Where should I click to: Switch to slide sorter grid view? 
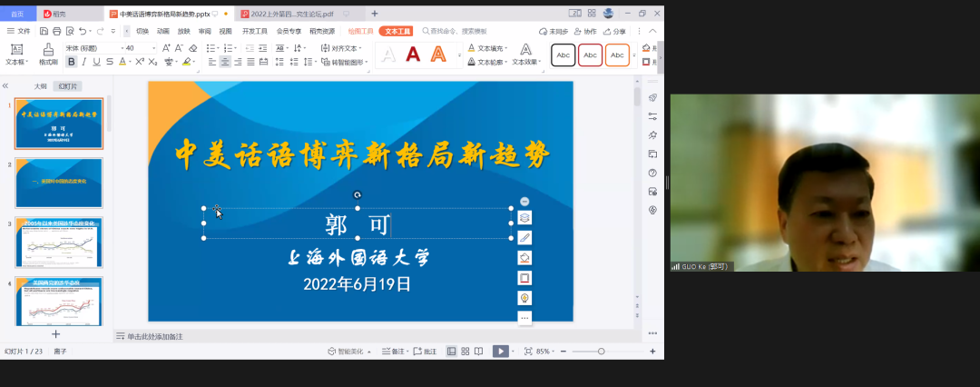[x=465, y=351]
